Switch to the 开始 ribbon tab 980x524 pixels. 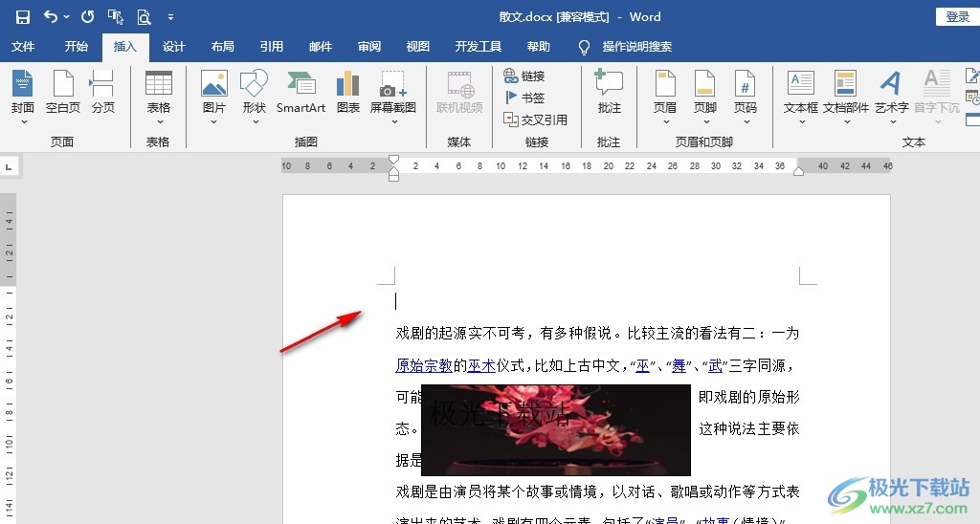click(77, 46)
